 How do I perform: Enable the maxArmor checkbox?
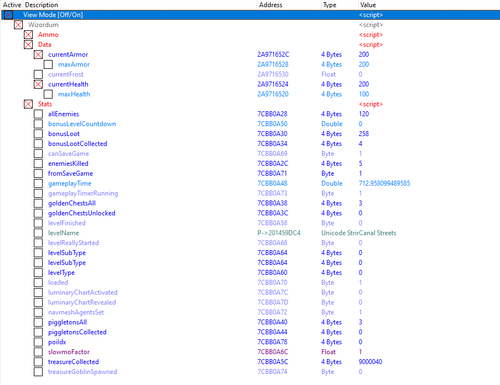[48, 64]
